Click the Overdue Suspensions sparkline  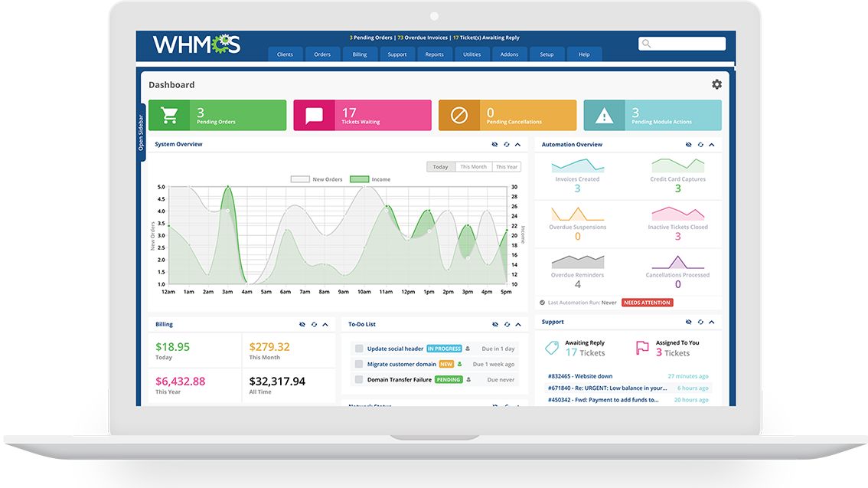click(577, 214)
